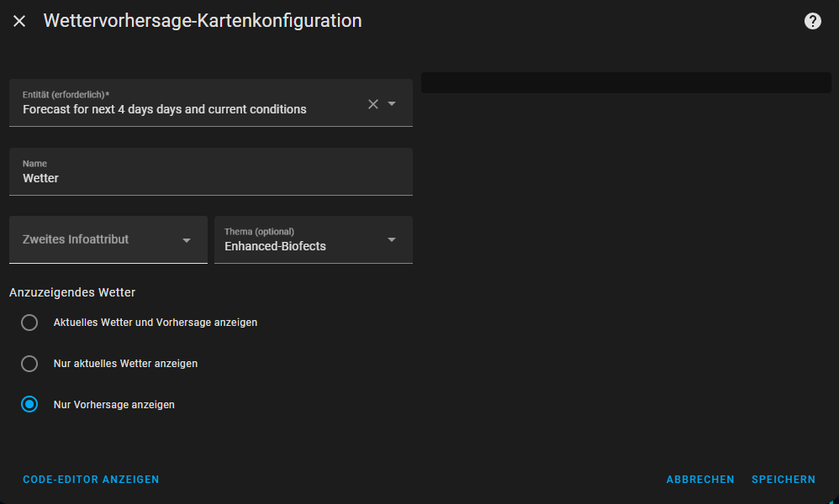Show the code editor via 'Code-Editor anzeigen'
Viewport: 839px width, 504px height.
[91, 480]
